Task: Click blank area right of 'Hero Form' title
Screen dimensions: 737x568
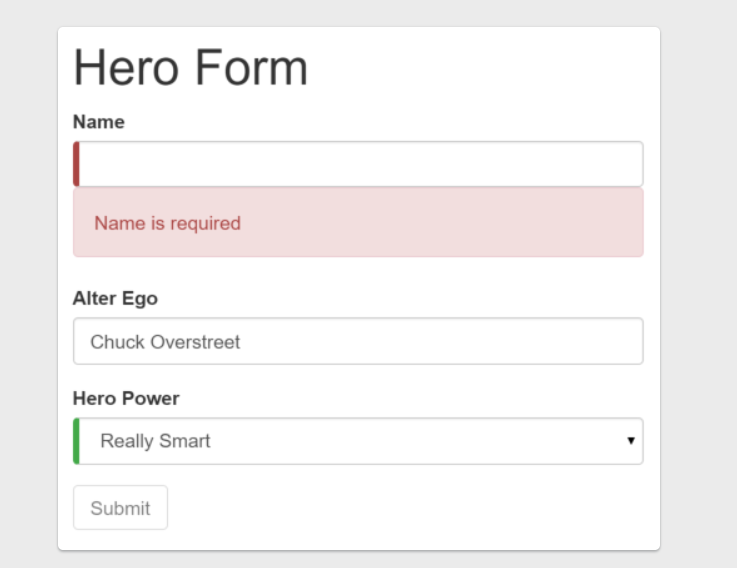Action: [480, 68]
